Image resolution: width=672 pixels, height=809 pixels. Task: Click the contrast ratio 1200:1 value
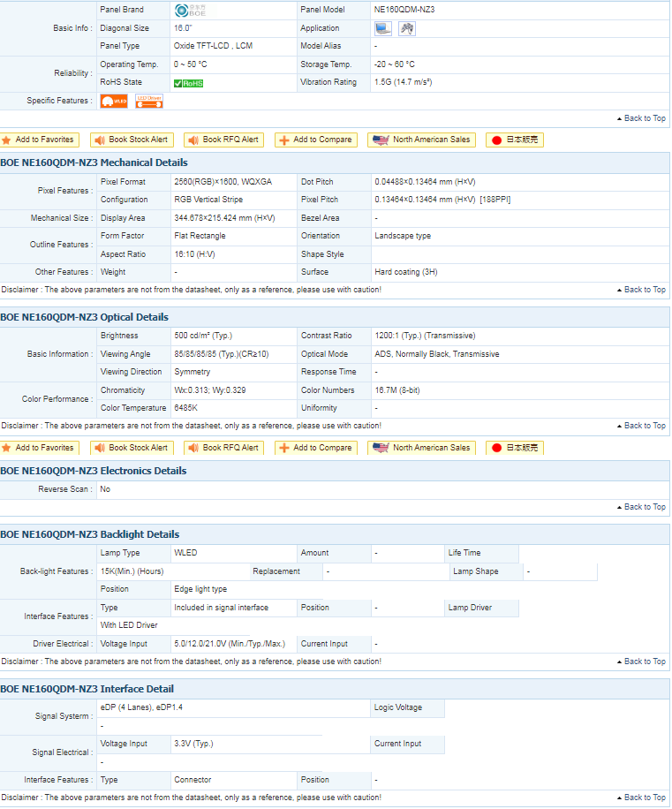coord(426,336)
